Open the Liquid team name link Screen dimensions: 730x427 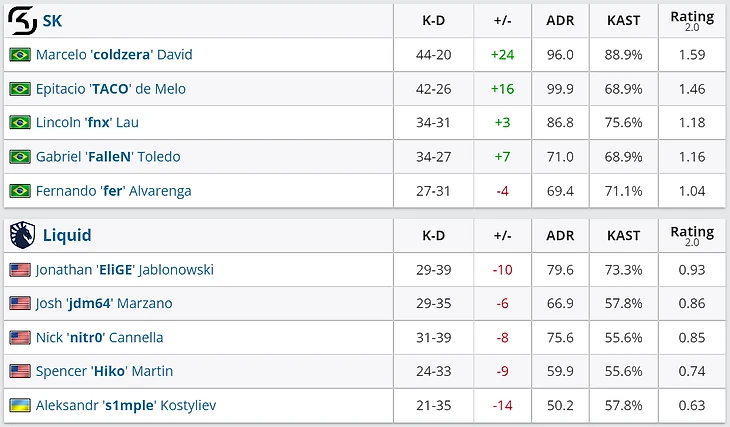tap(67, 235)
